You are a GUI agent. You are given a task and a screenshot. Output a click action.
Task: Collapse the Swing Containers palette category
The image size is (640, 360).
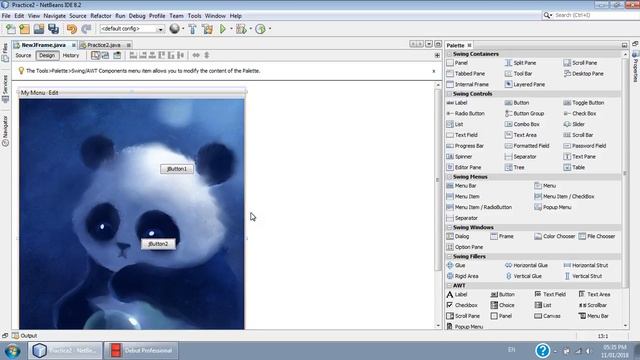(x=449, y=54)
